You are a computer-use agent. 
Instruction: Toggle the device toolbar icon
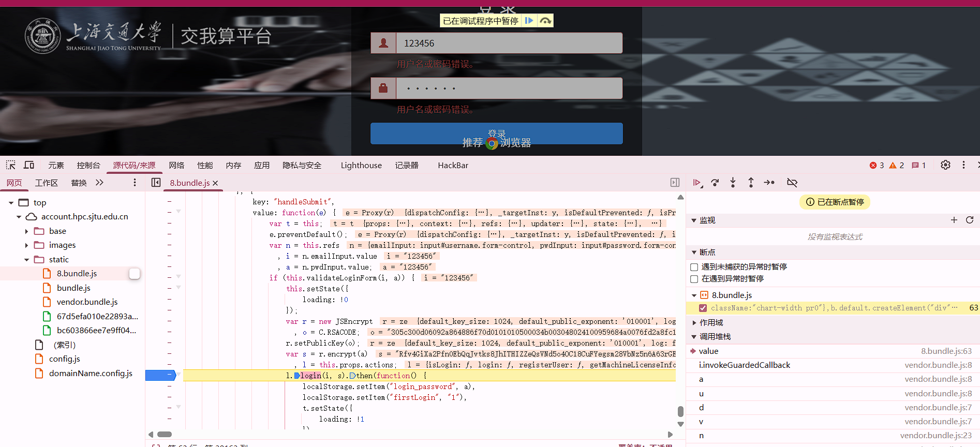29,165
